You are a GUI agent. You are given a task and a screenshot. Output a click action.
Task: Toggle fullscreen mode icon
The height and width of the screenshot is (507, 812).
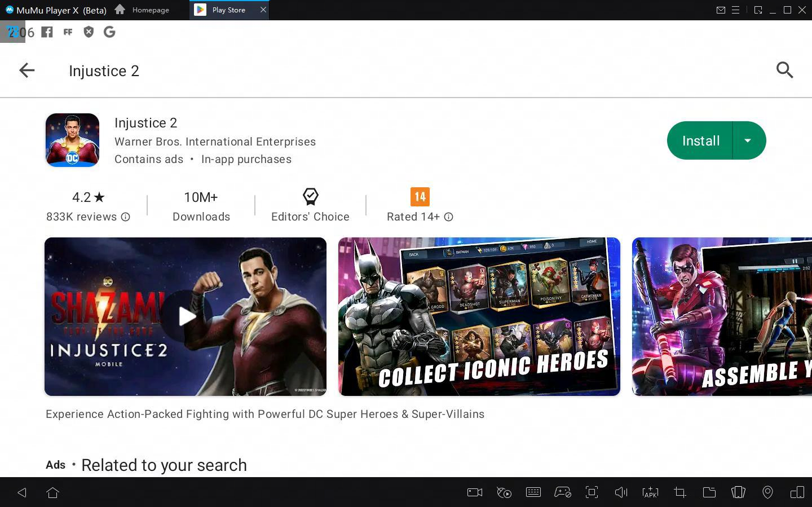click(x=592, y=492)
